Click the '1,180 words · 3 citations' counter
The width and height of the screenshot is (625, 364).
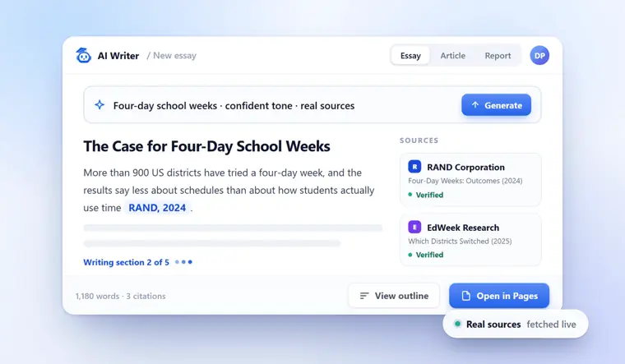pos(120,296)
